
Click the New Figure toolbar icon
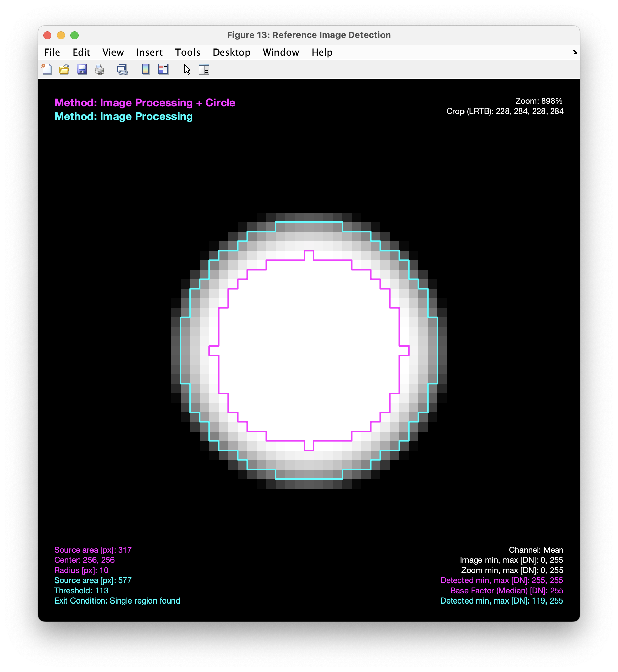pos(47,69)
